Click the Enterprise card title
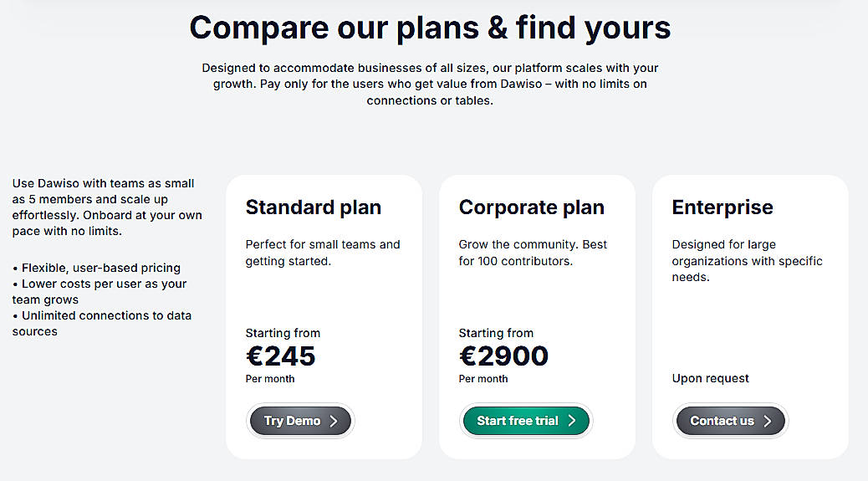 click(722, 207)
